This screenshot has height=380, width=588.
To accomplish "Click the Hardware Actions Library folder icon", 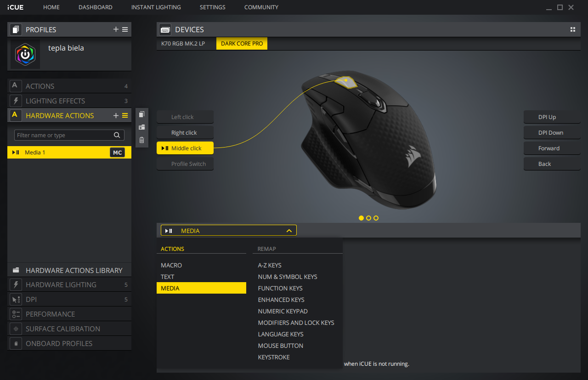I will coord(16,270).
